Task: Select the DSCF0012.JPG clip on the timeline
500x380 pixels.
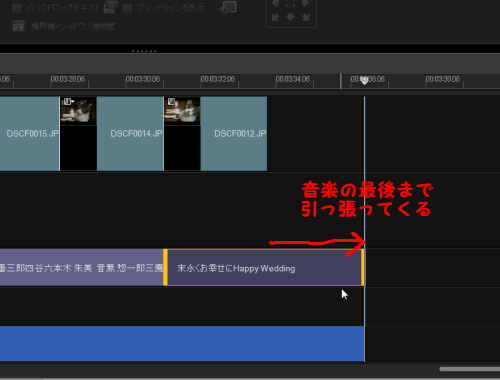Action: [x=234, y=134]
